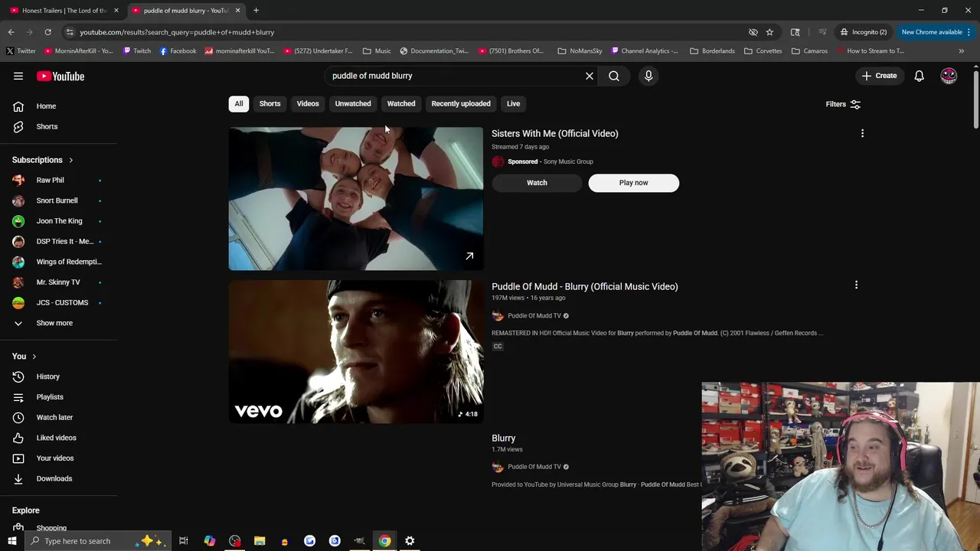Open the Twitter bookmark
980x551 pixels.
(x=21, y=51)
